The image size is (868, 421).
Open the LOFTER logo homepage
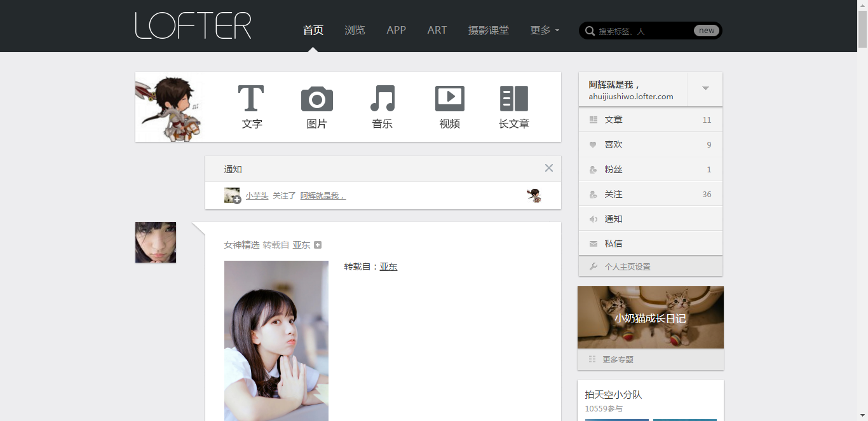pos(193,26)
